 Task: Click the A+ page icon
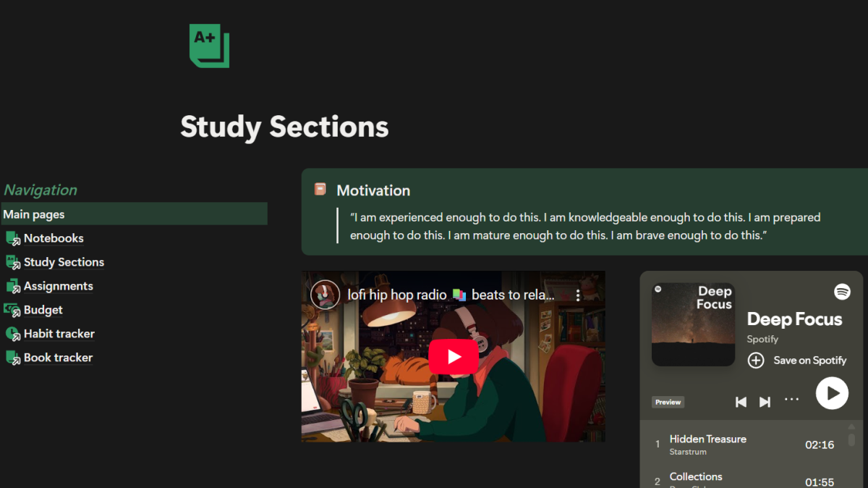209,46
